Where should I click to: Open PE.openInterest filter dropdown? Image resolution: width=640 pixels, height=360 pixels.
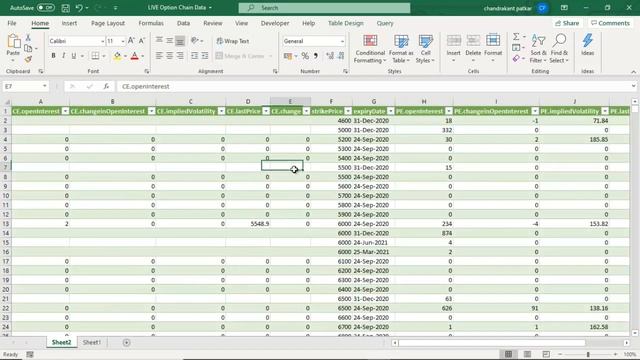point(449,111)
